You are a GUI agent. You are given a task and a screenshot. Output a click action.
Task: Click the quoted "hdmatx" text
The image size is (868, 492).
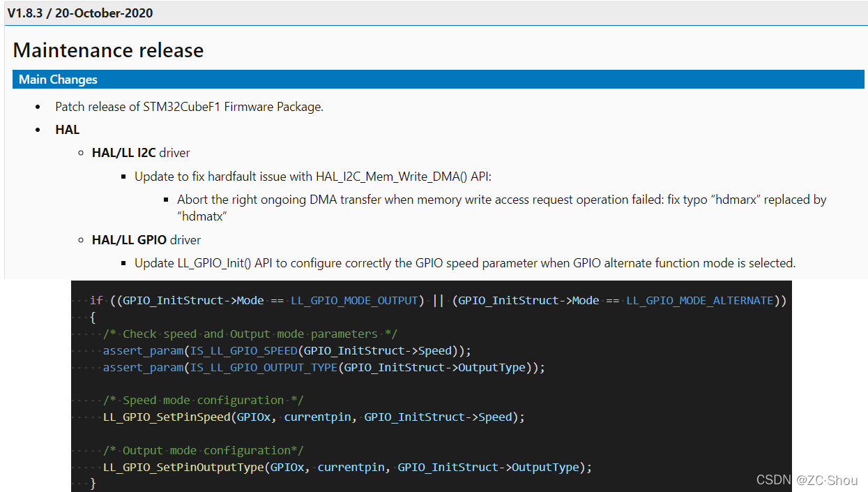[x=202, y=216]
